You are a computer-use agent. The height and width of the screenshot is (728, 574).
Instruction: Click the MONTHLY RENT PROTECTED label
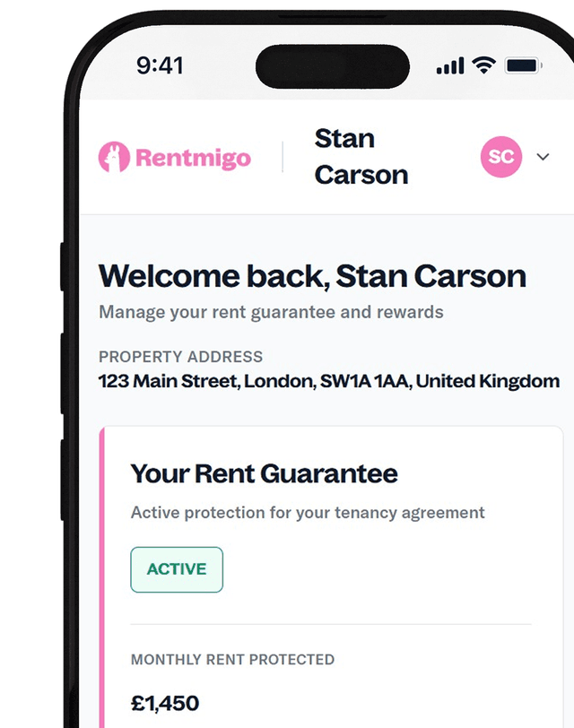click(x=232, y=659)
